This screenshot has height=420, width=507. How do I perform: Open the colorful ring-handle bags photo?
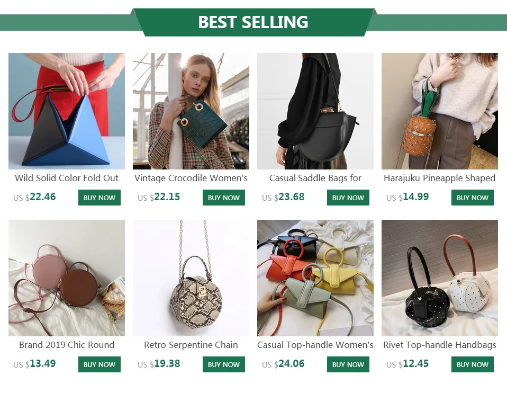(x=315, y=278)
